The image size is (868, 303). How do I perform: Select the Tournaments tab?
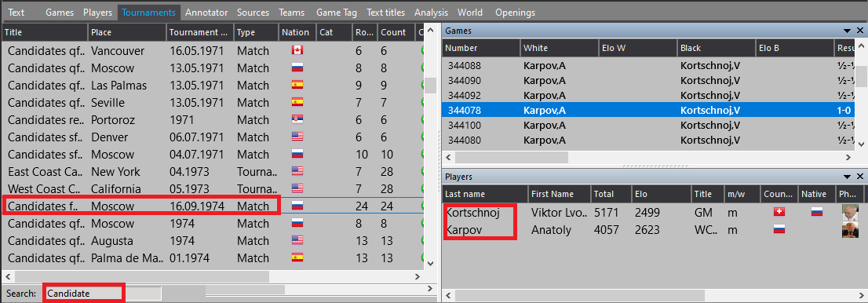tap(149, 12)
